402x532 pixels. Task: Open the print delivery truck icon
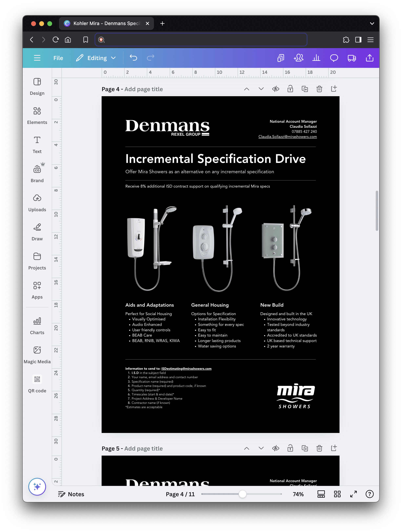[x=352, y=58]
